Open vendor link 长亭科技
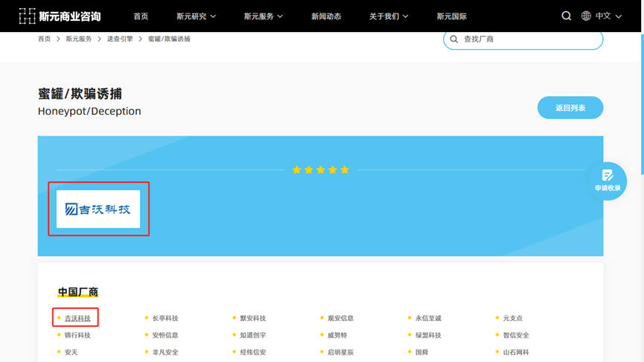The height and width of the screenshot is (362, 644). 165,318
